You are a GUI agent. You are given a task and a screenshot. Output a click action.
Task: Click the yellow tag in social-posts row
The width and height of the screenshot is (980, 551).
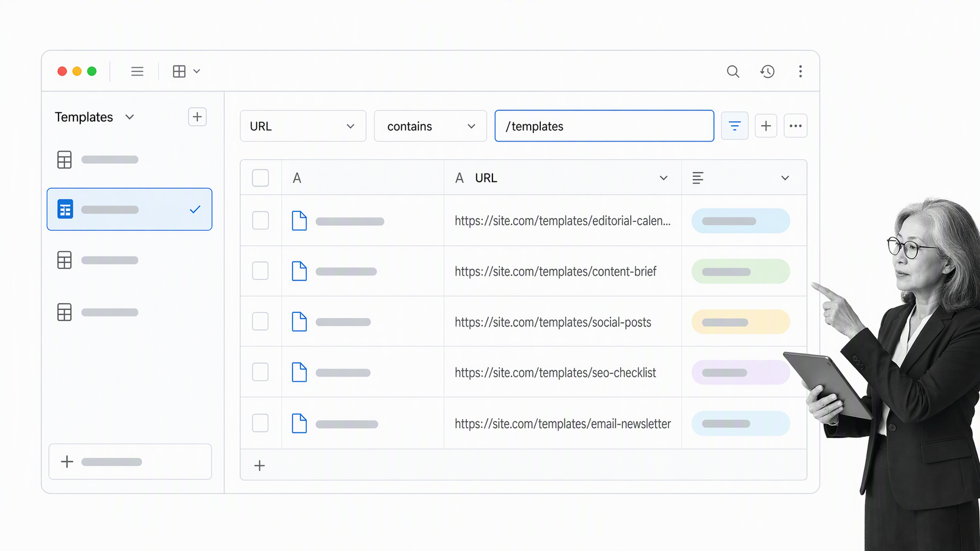(x=741, y=322)
